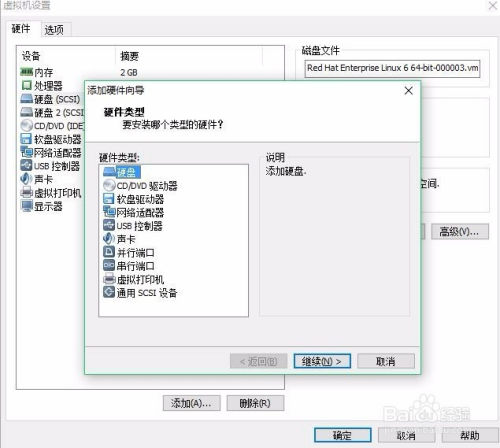
Task: Select the 并行端口 label text
Action: (x=136, y=253)
